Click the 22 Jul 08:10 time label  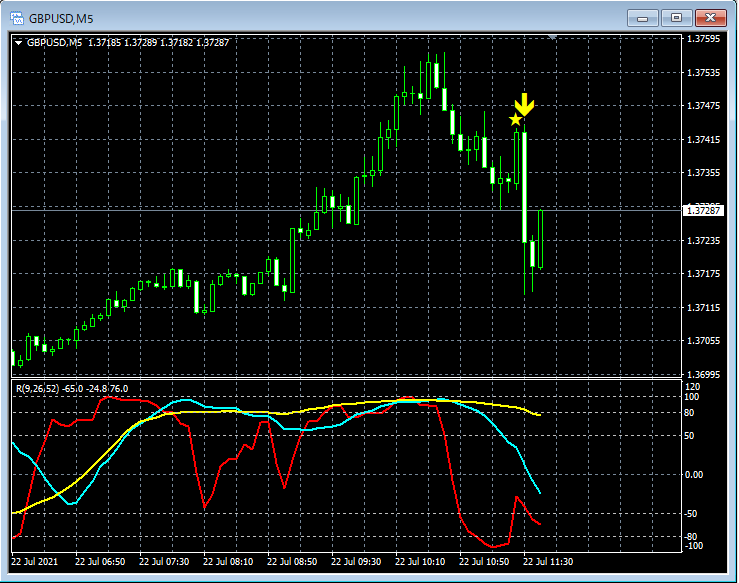228,562
